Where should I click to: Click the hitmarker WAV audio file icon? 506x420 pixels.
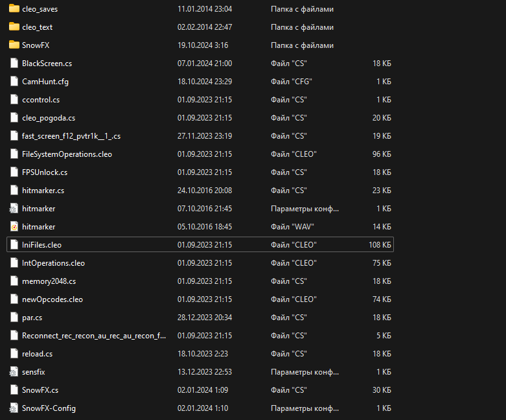(14, 227)
